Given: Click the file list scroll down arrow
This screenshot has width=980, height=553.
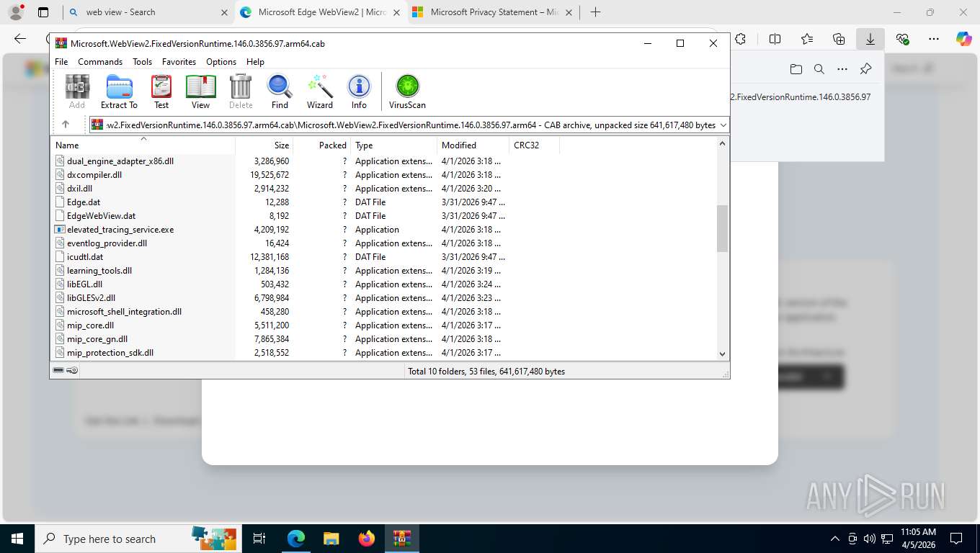Looking at the screenshot, I should (x=723, y=354).
